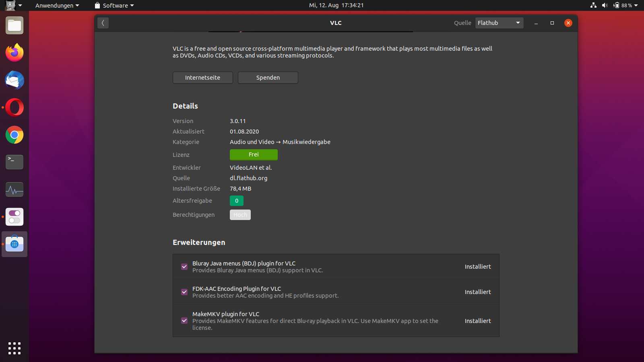Click the installed size 78,4 MB
The height and width of the screenshot is (362, 644).
click(241, 189)
